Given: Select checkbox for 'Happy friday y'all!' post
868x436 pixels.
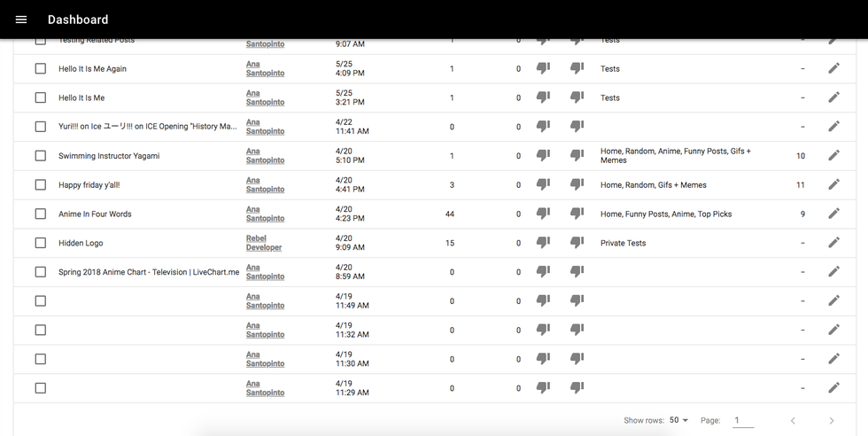Looking at the screenshot, I should point(40,184).
